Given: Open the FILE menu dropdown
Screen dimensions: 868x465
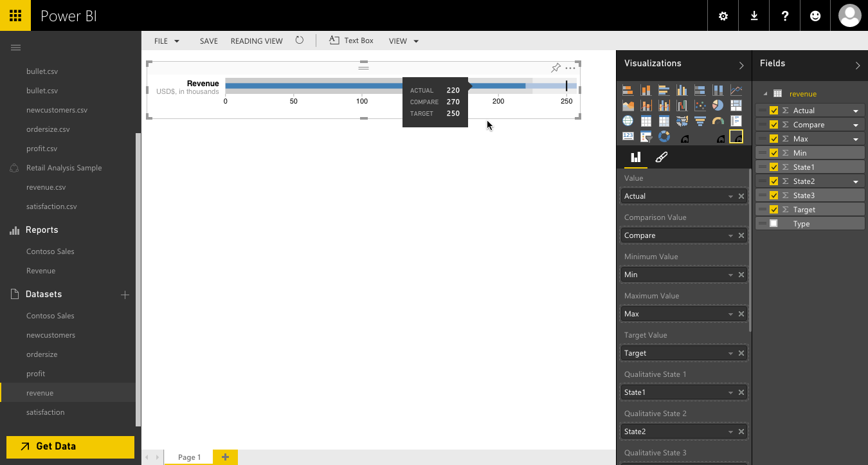Looking at the screenshot, I should click(166, 41).
